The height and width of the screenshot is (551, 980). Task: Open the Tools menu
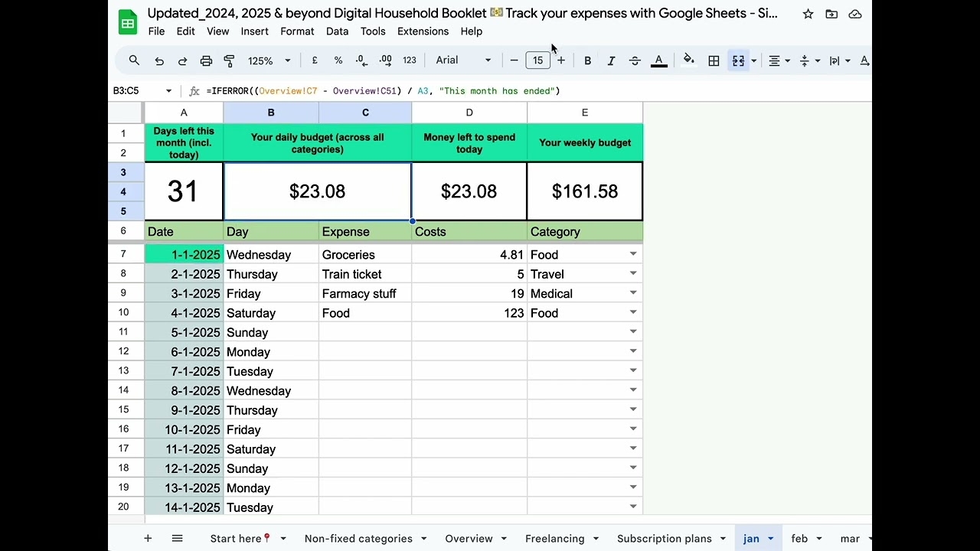pyautogui.click(x=373, y=31)
